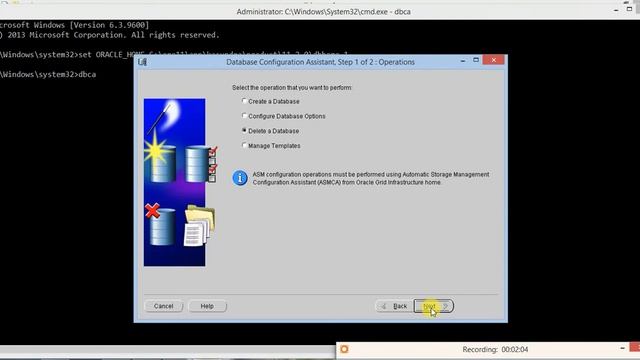This screenshot has height=360, width=640.
Task: Click the 'Step 1 of 2 : Operations' dialog title
Action: click(320, 62)
